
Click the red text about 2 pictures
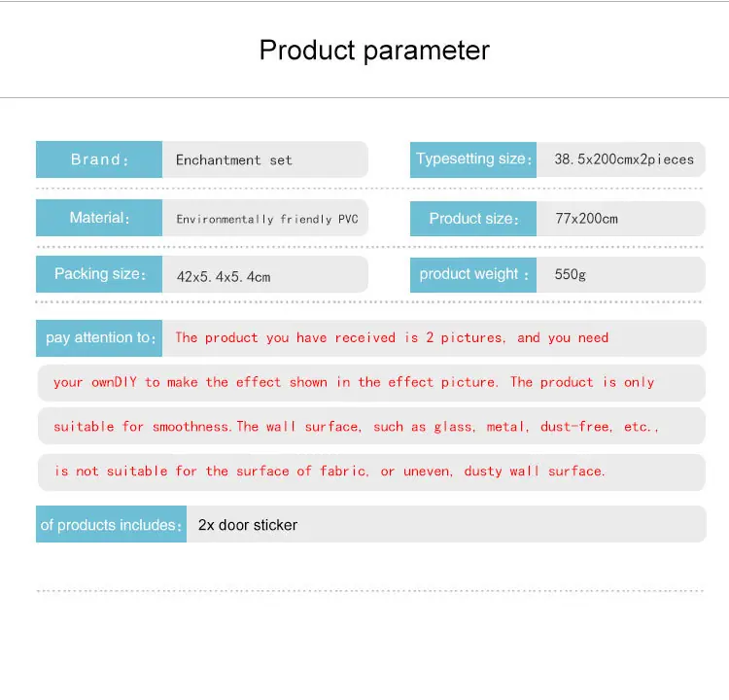pos(392,337)
